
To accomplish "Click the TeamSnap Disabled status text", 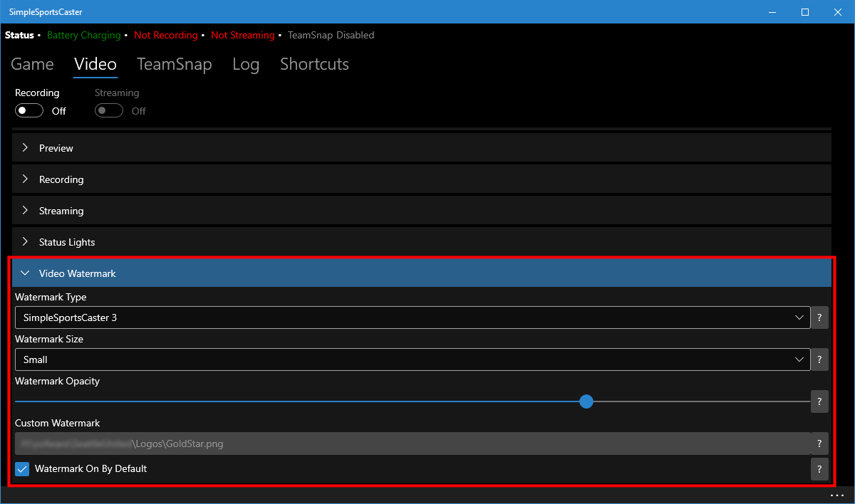I will [x=331, y=35].
